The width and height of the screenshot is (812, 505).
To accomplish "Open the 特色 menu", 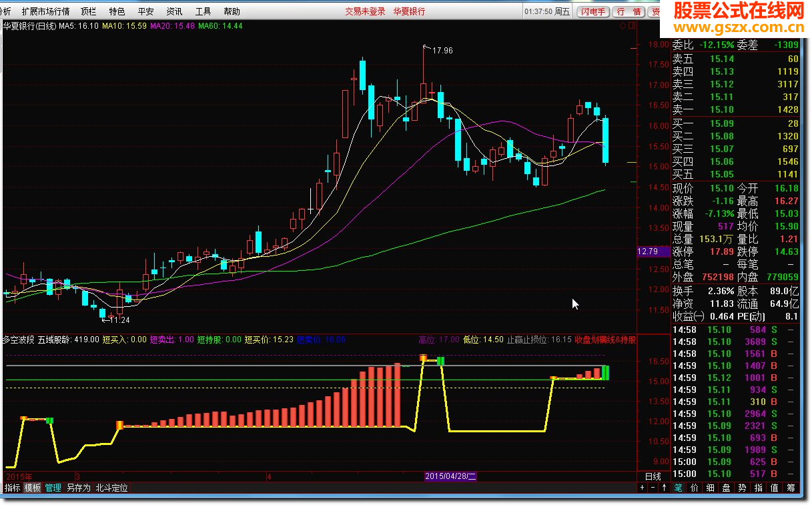I will click(x=117, y=11).
